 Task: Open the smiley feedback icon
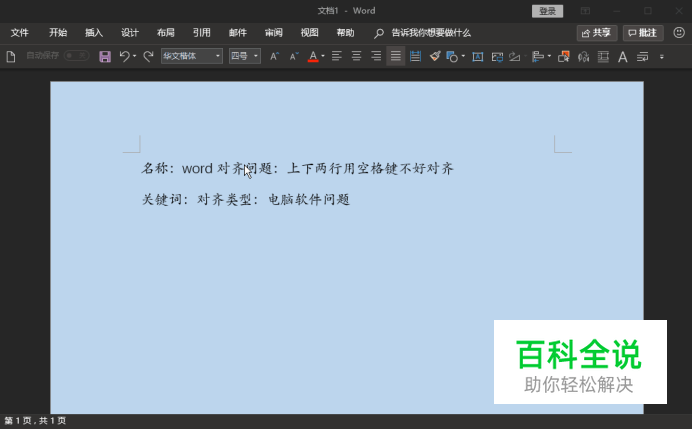pyautogui.click(x=679, y=33)
